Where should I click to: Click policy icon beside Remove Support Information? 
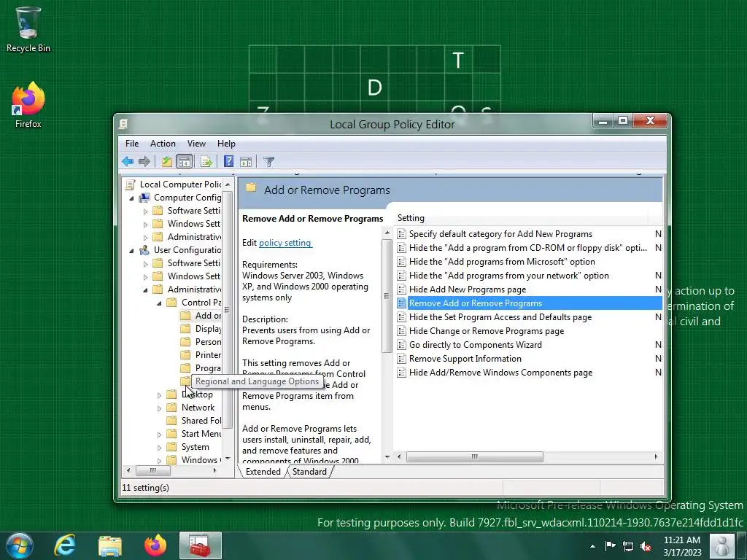pyautogui.click(x=402, y=359)
